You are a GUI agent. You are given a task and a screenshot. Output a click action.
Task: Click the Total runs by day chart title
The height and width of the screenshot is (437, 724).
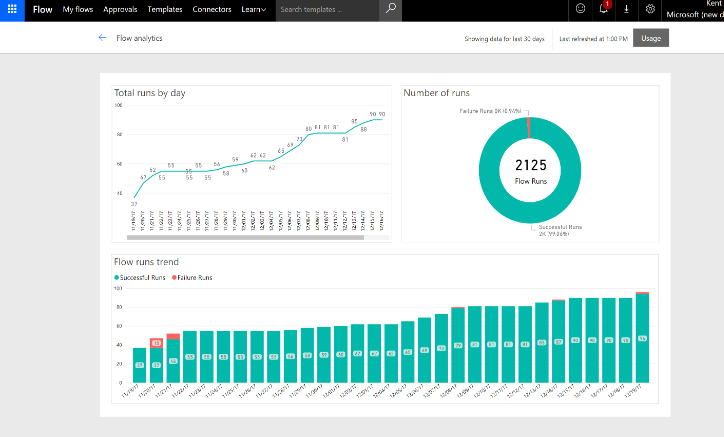coord(150,93)
